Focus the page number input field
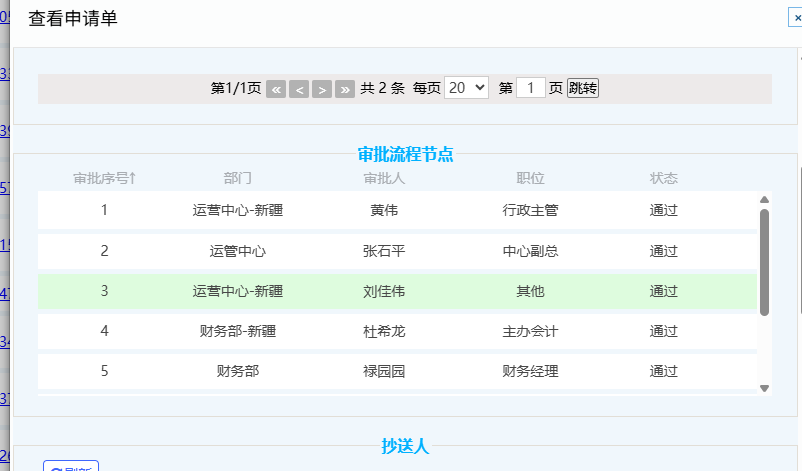 pyautogui.click(x=531, y=88)
